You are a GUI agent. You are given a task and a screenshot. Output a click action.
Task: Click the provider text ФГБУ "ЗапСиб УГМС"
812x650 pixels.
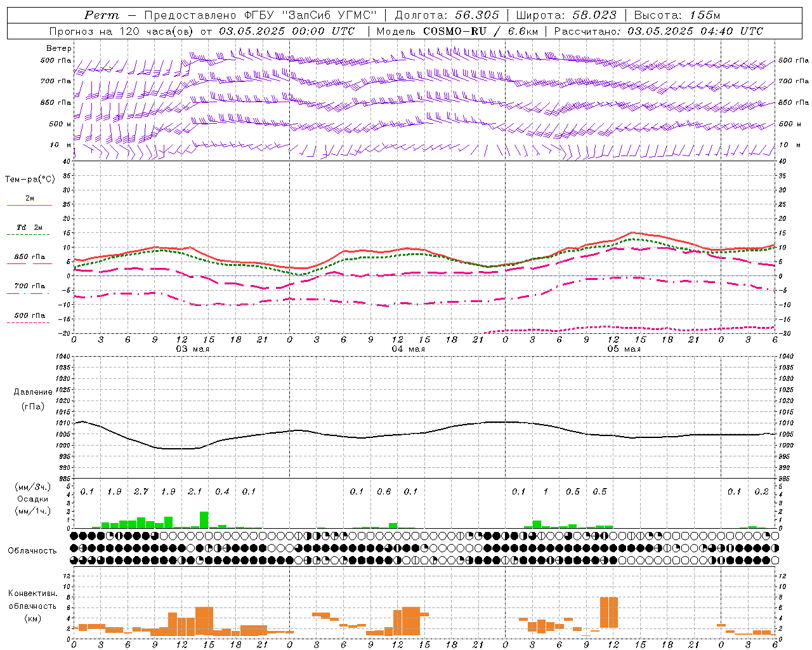click(x=311, y=15)
